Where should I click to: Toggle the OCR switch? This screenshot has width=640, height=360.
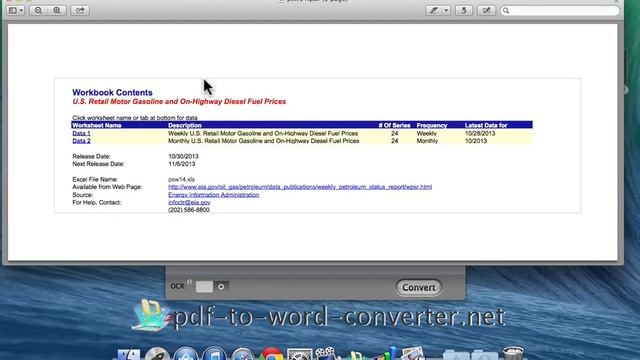212,287
